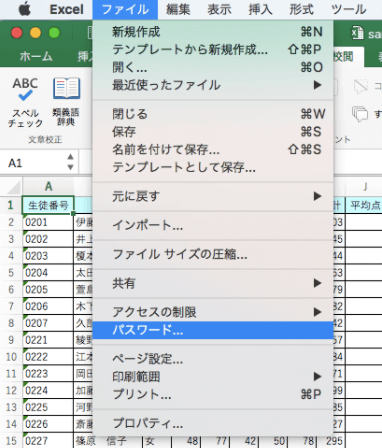The height and width of the screenshot is (448, 382).
Task: Select cell containing 0204
Action: [48, 273]
